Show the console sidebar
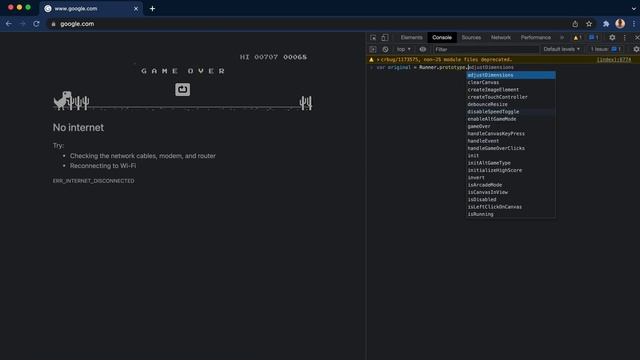Screen dimensions: 640x360 (373, 49)
